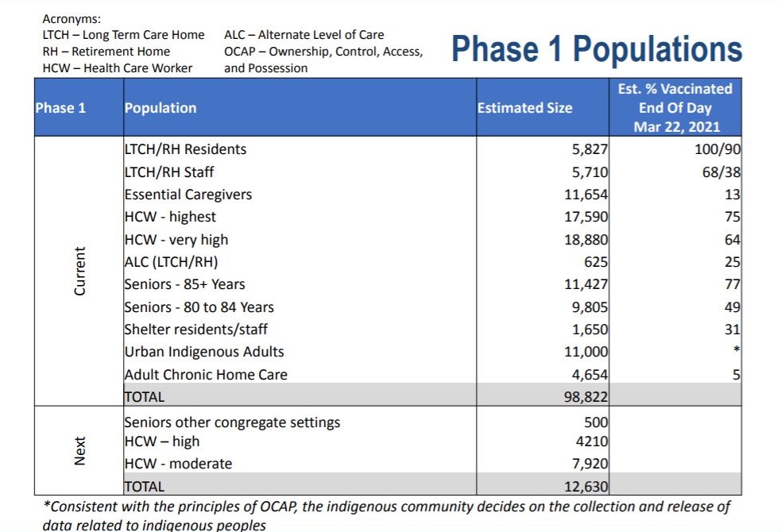Select the LTCH/RH Residents row label
Image resolution: width=781 pixels, height=532 pixels.
[184, 148]
